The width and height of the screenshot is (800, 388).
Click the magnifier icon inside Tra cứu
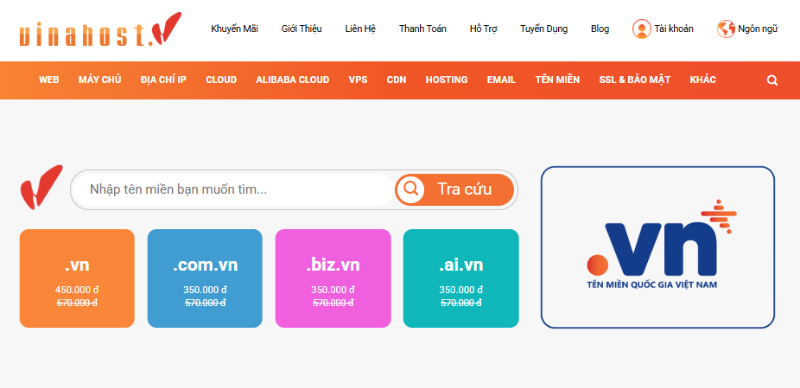tap(411, 189)
